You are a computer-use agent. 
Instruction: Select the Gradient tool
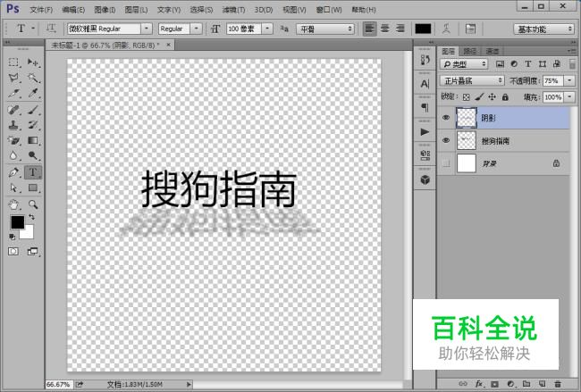[x=33, y=141]
